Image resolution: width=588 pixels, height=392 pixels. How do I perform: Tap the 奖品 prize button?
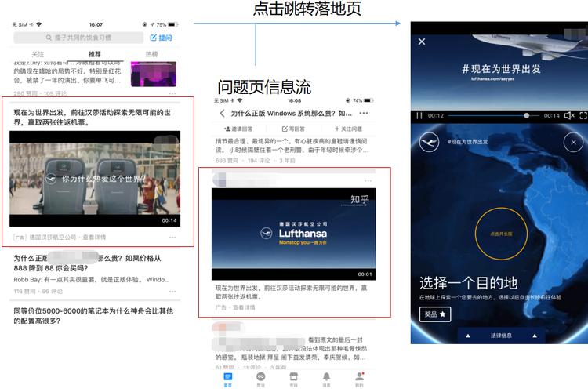[x=435, y=314]
